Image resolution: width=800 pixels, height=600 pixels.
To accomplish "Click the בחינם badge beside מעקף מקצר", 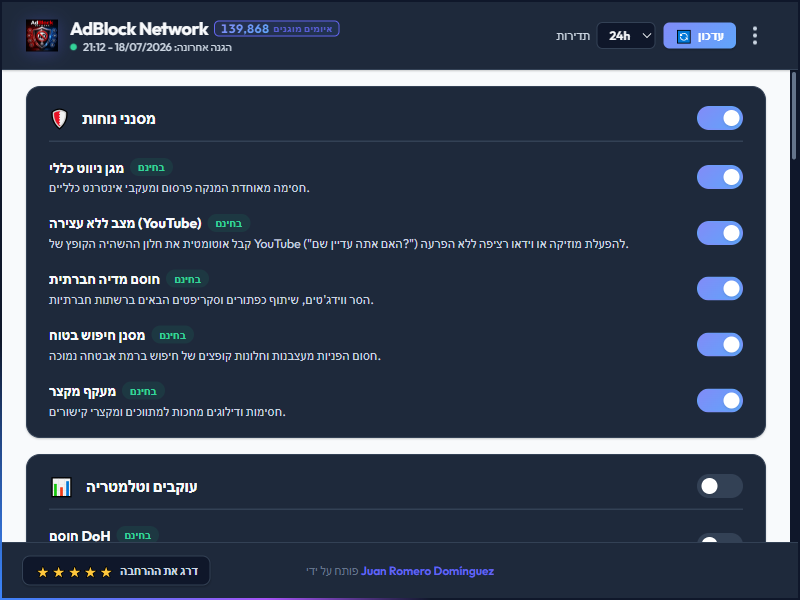I will coord(143,391).
